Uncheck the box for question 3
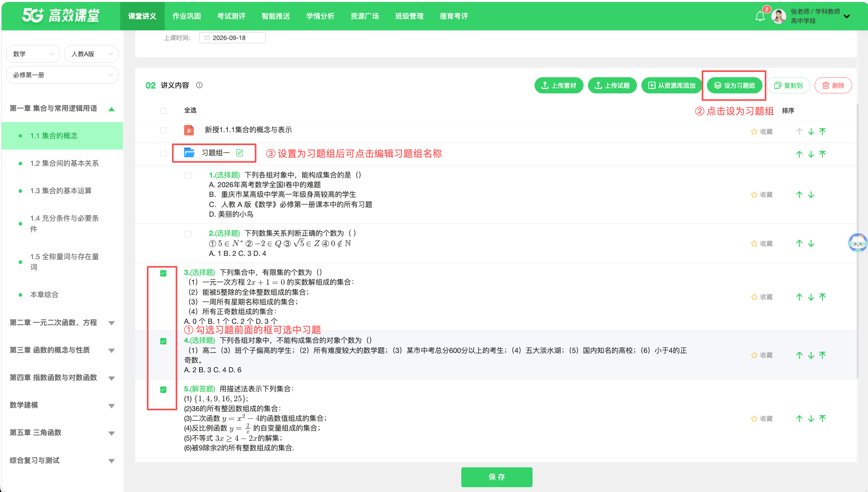This screenshot has height=492, width=868. pyautogui.click(x=163, y=273)
